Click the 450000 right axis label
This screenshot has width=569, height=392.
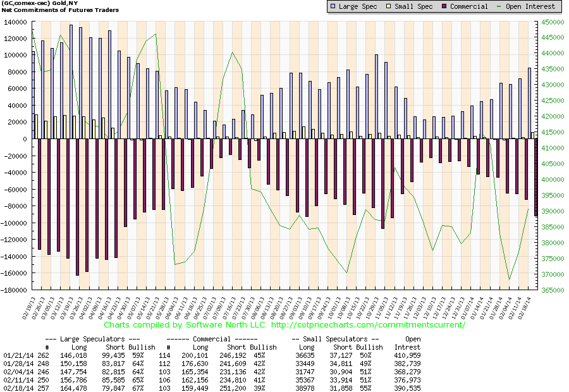552,21
